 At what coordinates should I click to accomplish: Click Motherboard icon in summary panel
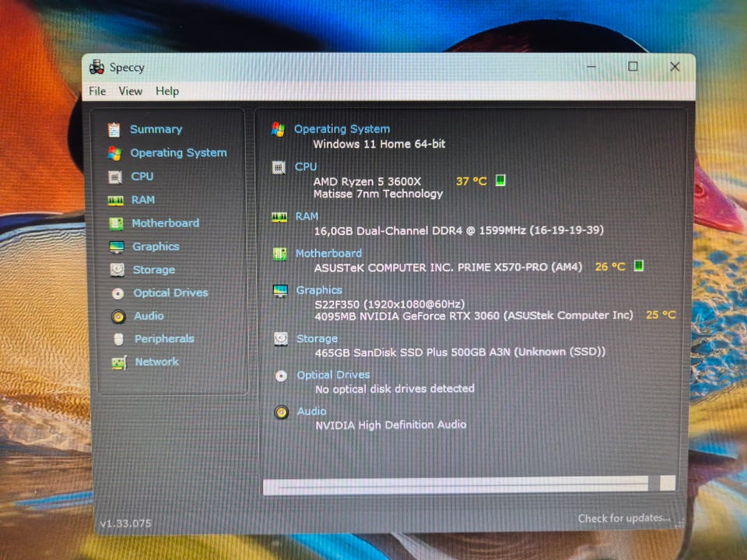coord(279,254)
